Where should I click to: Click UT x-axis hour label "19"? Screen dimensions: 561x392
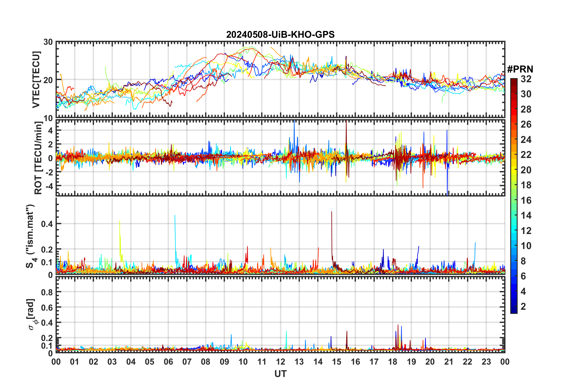point(411,362)
